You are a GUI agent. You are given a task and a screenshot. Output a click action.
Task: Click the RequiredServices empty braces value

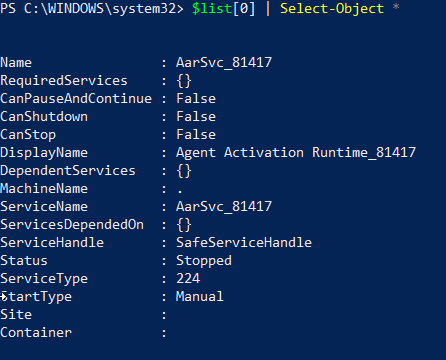(184, 81)
